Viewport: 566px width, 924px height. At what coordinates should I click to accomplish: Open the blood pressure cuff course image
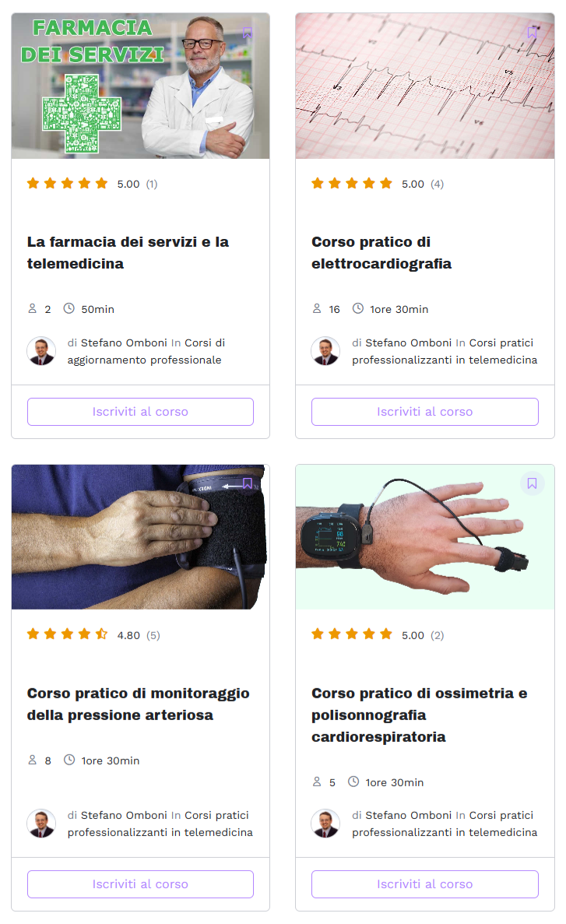pyautogui.click(x=140, y=537)
